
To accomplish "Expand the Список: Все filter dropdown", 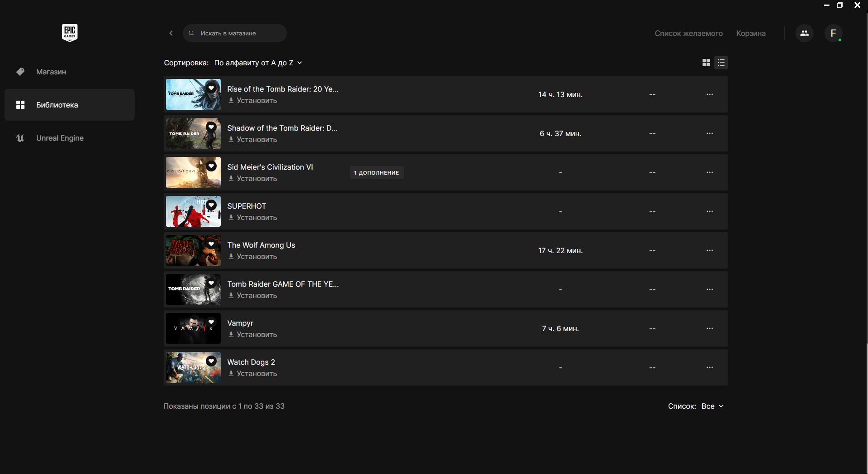I will point(712,406).
